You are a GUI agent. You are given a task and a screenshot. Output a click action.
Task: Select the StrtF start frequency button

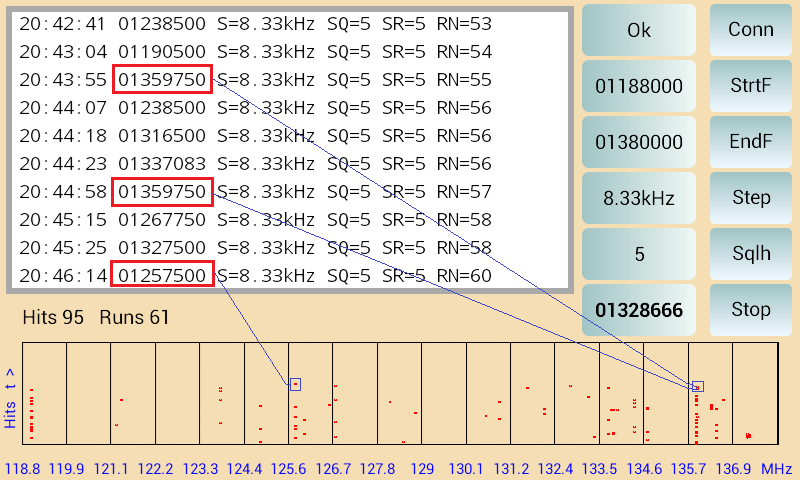click(751, 86)
